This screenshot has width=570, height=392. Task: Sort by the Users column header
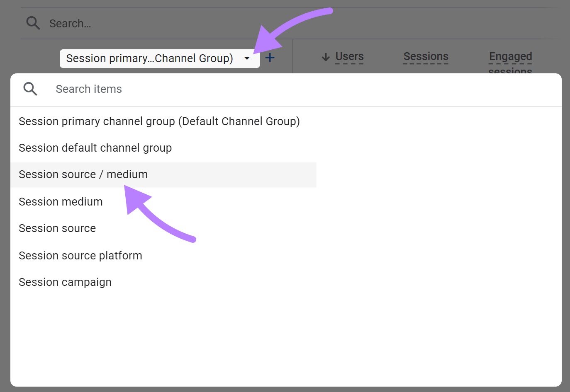(349, 56)
